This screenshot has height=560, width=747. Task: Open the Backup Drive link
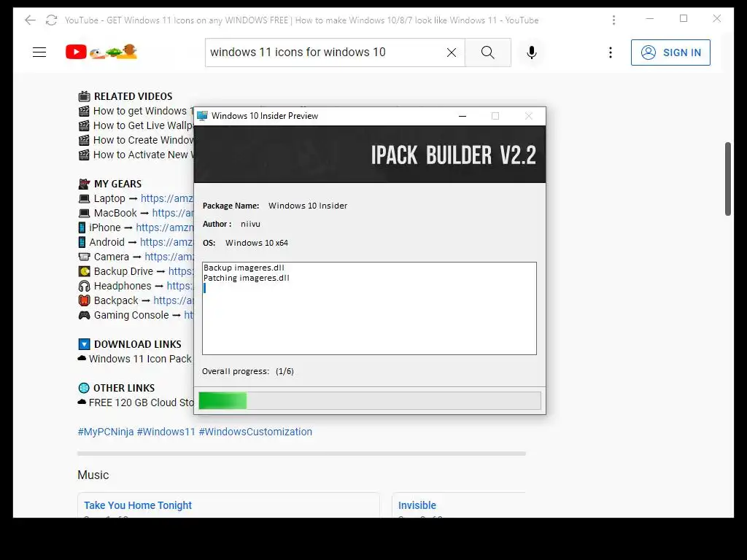click(x=181, y=271)
